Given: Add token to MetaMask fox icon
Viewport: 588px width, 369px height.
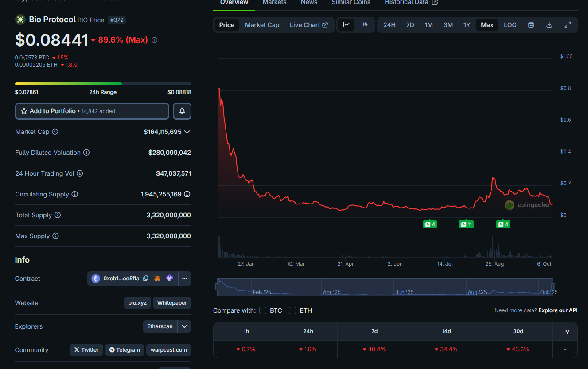Looking at the screenshot, I should [x=157, y=279].
